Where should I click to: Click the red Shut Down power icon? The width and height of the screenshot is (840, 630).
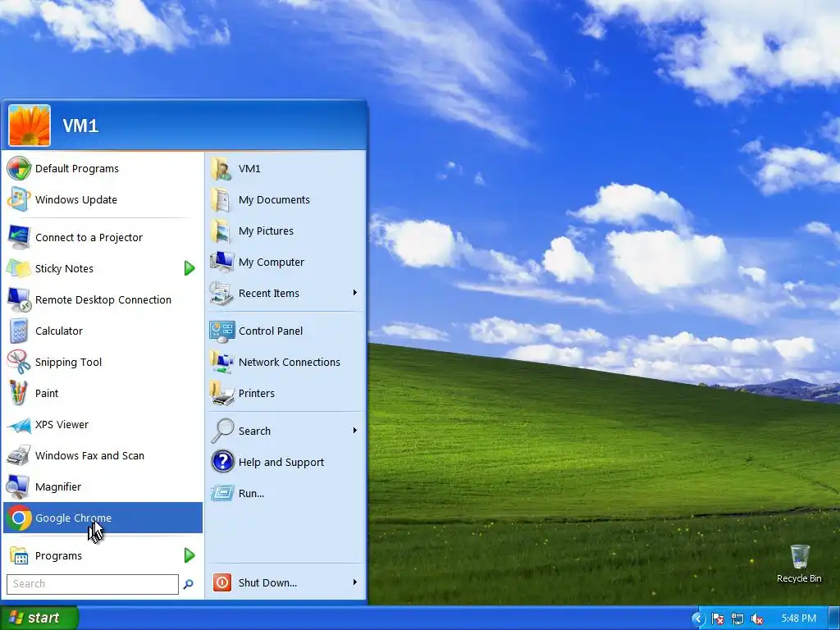pos(222,582)
